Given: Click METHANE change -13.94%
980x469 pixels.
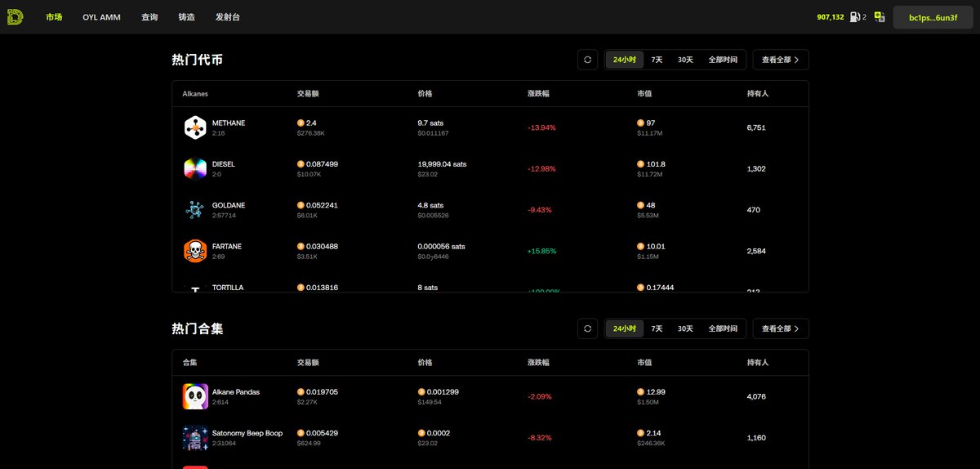Looking at the screenshot, I should [541, 128].
